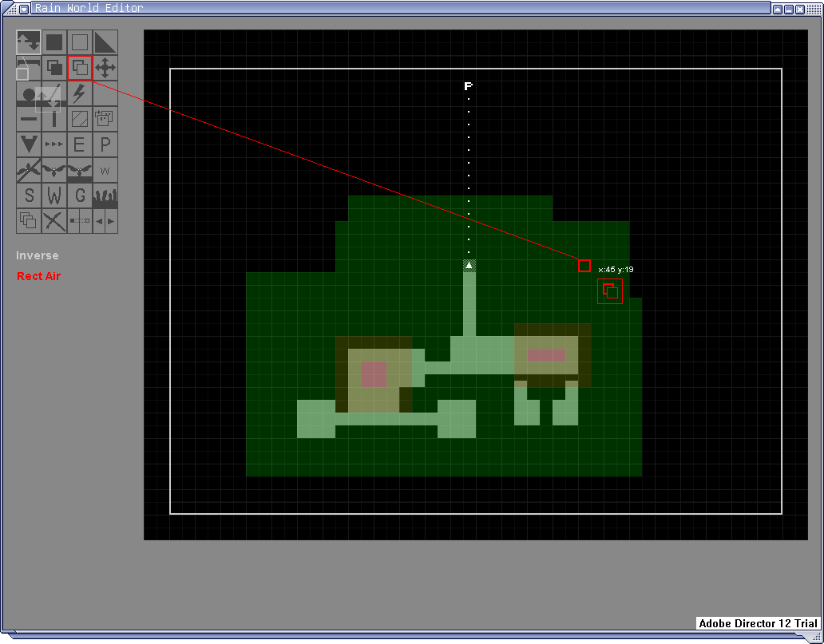Select the crossed-out batfly tool
This screenshot has height=644, width=824.
(x=28, y=170)
